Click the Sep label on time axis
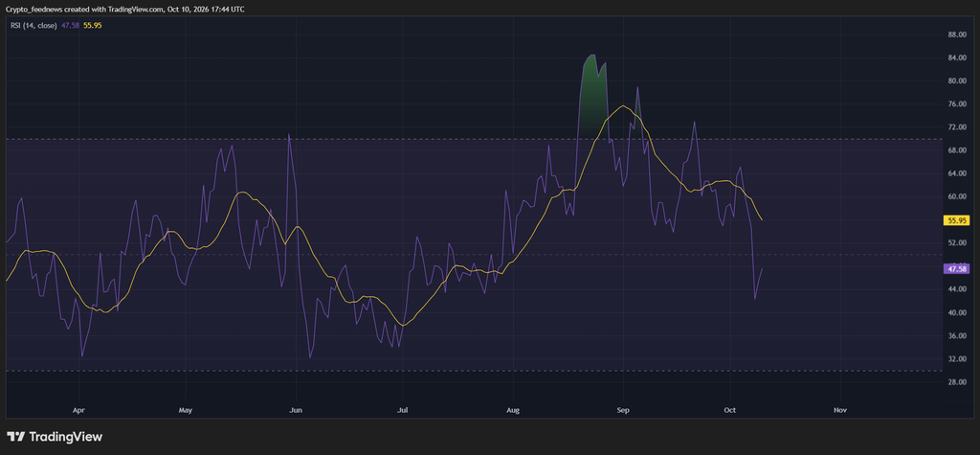 [x=623, y=411]
